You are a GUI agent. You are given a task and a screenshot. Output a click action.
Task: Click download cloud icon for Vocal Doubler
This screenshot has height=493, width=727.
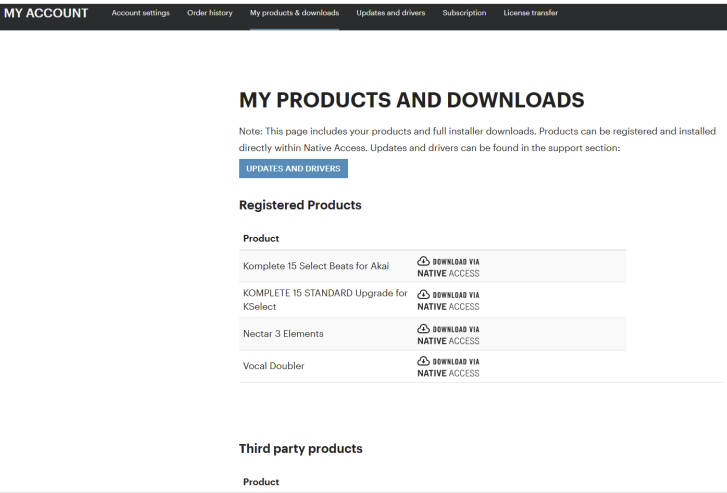(x=423, y=361)
